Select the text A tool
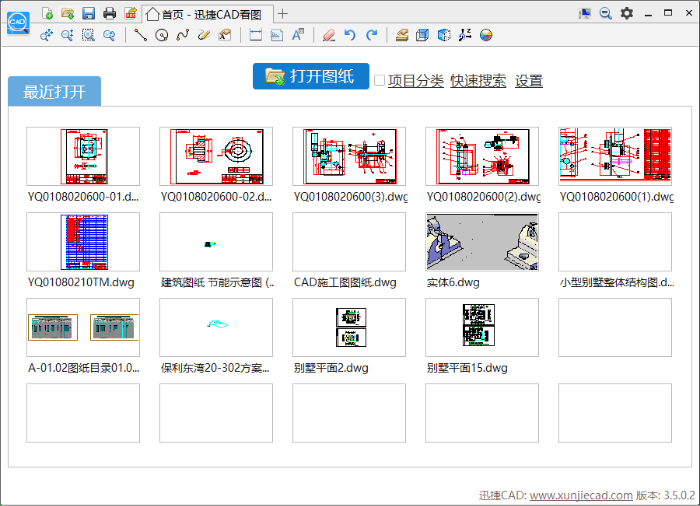This screenshot has width=700, height=506. coord(298,35)
